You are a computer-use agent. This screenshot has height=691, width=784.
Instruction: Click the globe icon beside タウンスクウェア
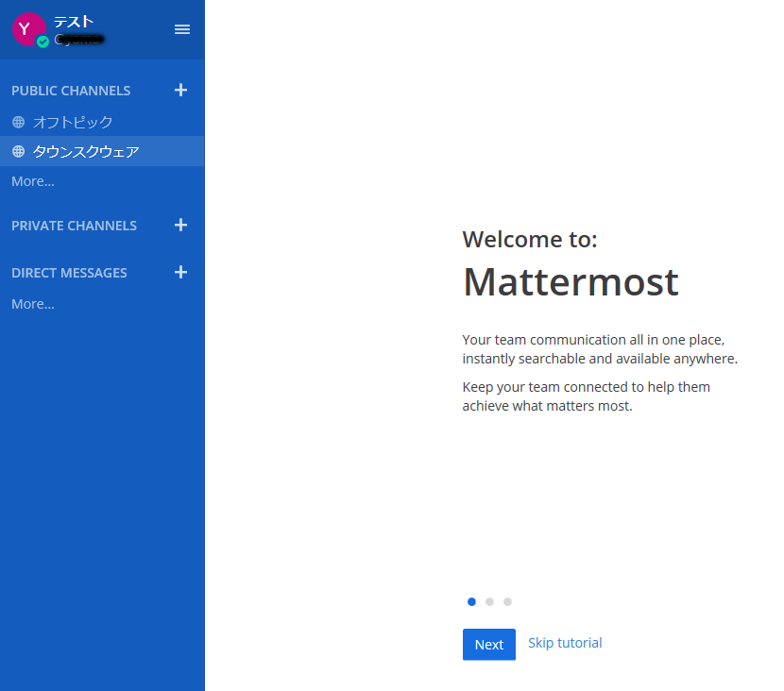[19, 151]
